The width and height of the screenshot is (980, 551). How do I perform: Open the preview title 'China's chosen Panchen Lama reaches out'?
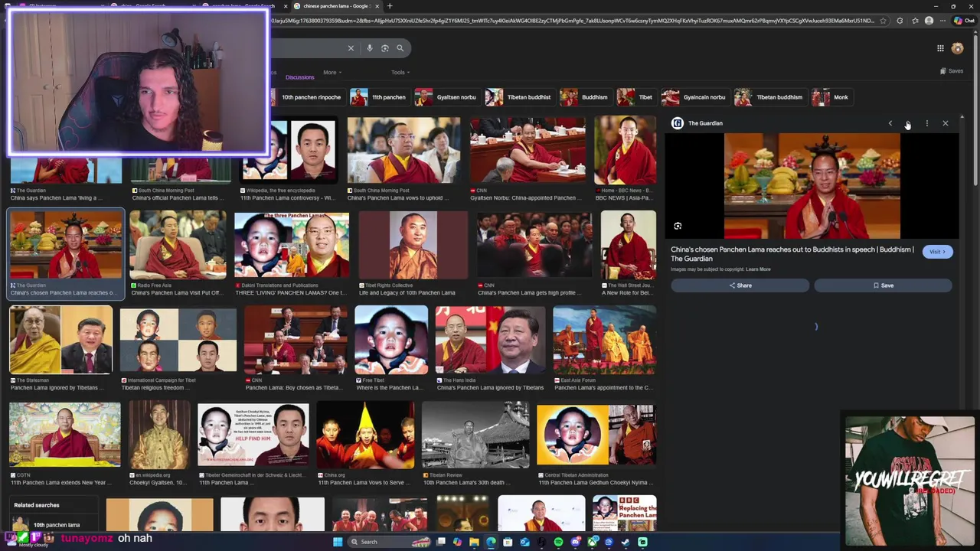(792, 254)
